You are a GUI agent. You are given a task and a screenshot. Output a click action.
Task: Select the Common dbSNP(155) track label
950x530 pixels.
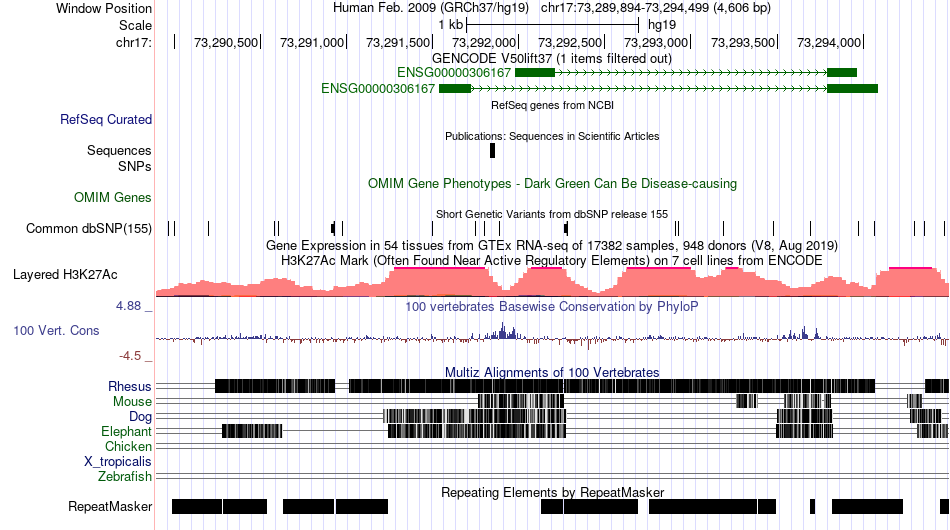(89, 228)
